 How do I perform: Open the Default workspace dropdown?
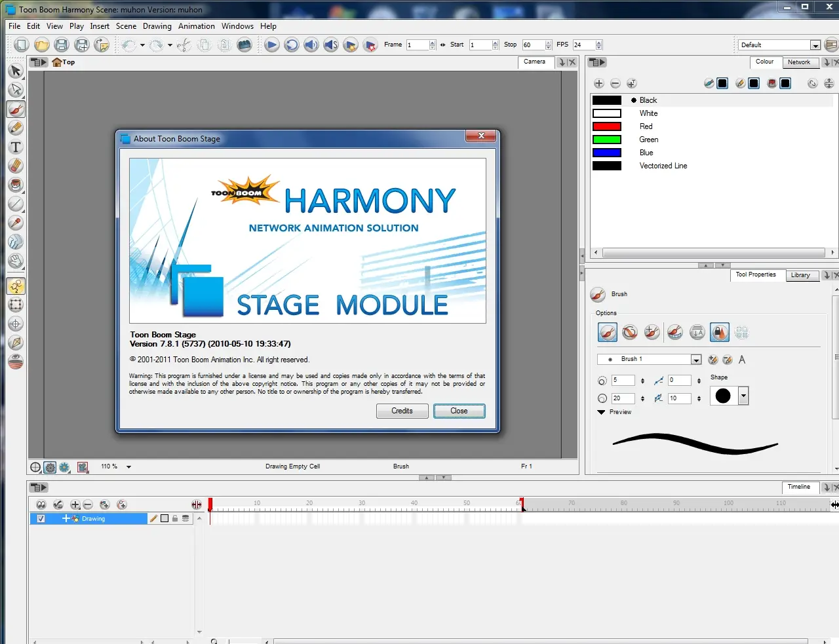pyautogui.click(x=815, y=45)
